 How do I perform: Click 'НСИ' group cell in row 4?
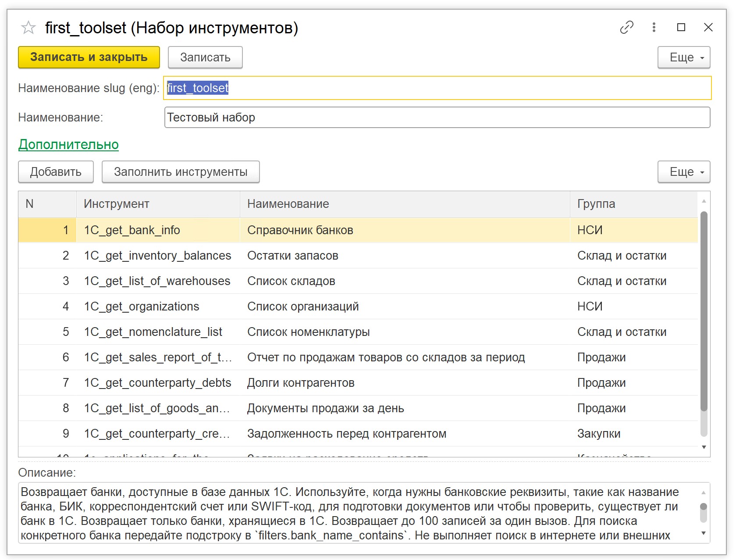(x=634, y=307)
